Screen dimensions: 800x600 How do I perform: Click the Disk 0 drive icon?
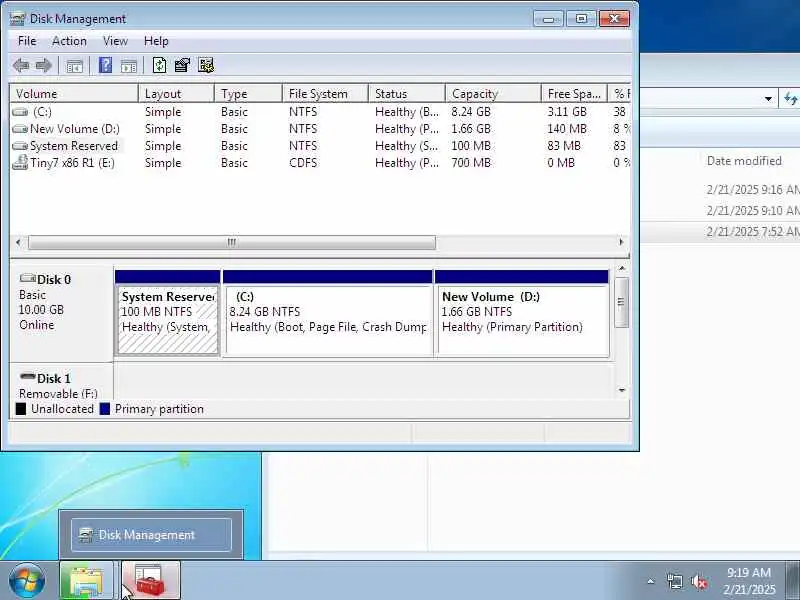(x=28, y=279)
